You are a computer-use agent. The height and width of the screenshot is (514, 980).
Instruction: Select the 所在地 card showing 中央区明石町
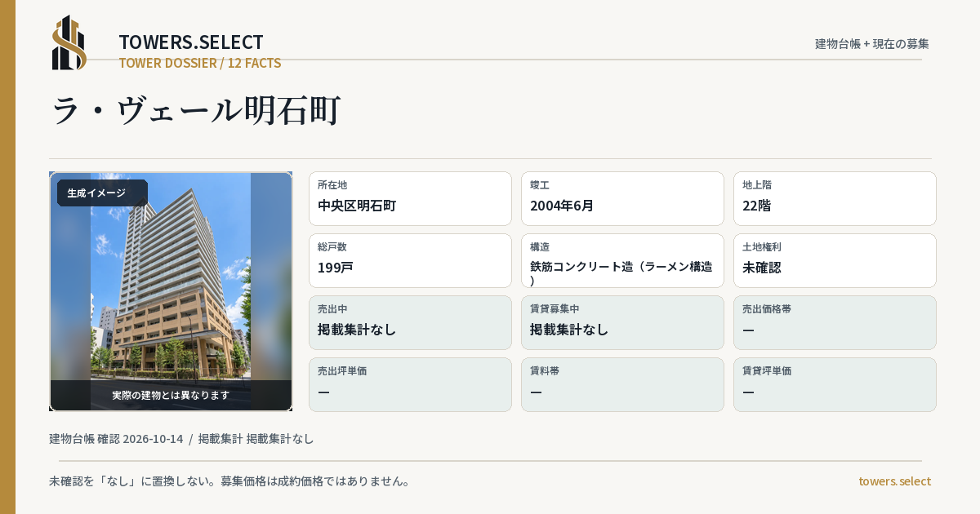tap(410, 198)
